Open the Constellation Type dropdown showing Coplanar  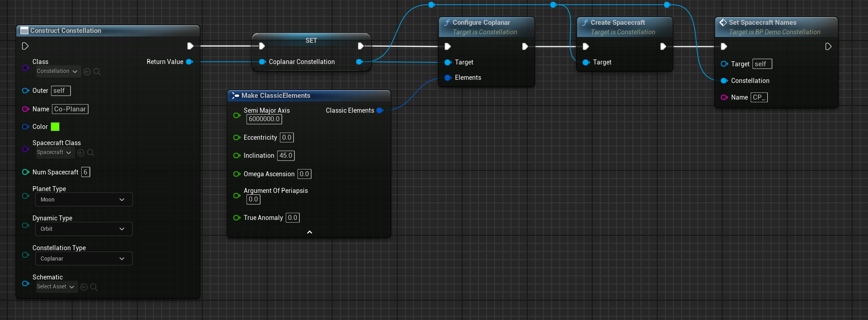coord(84,259)
